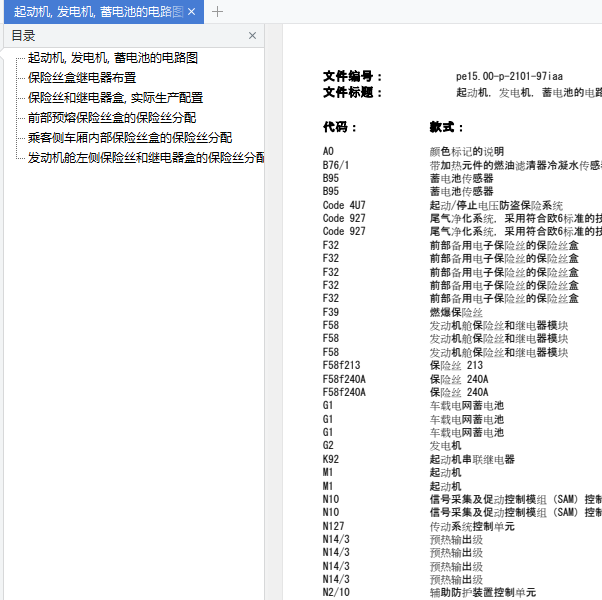
Task: Click code A0 in the list
Action: [328, 151]
